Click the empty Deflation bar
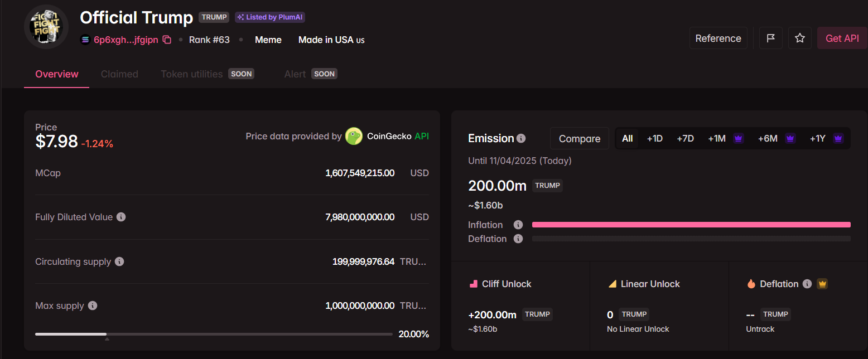Image resolution: width=868 pixels, height=359 pixels. (x=691, y=239)
